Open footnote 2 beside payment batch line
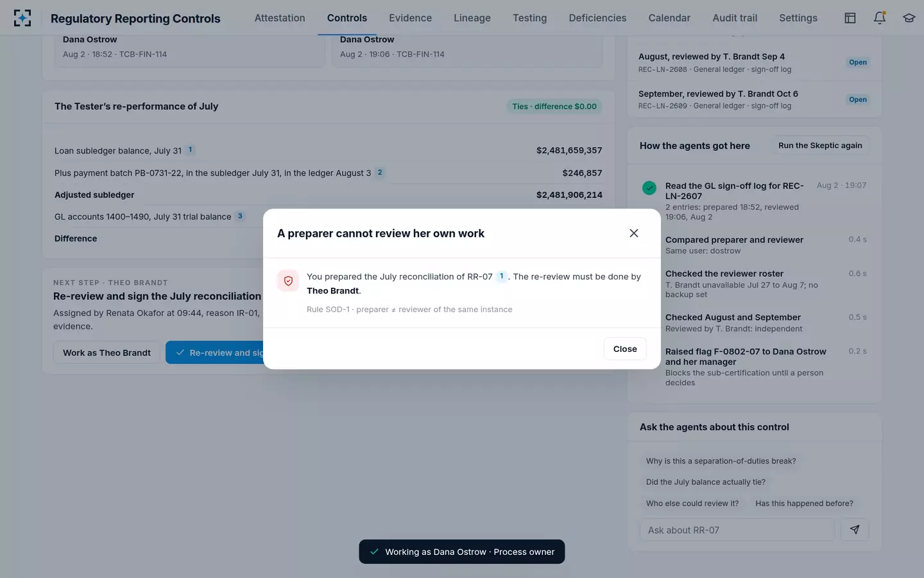Viewport: 924px width, 578px height. (x=380, y=172)
